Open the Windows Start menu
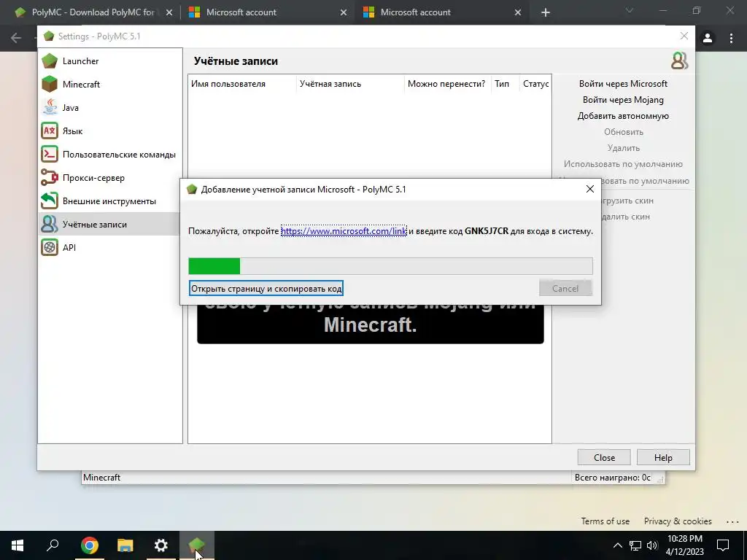 point(18,545)
